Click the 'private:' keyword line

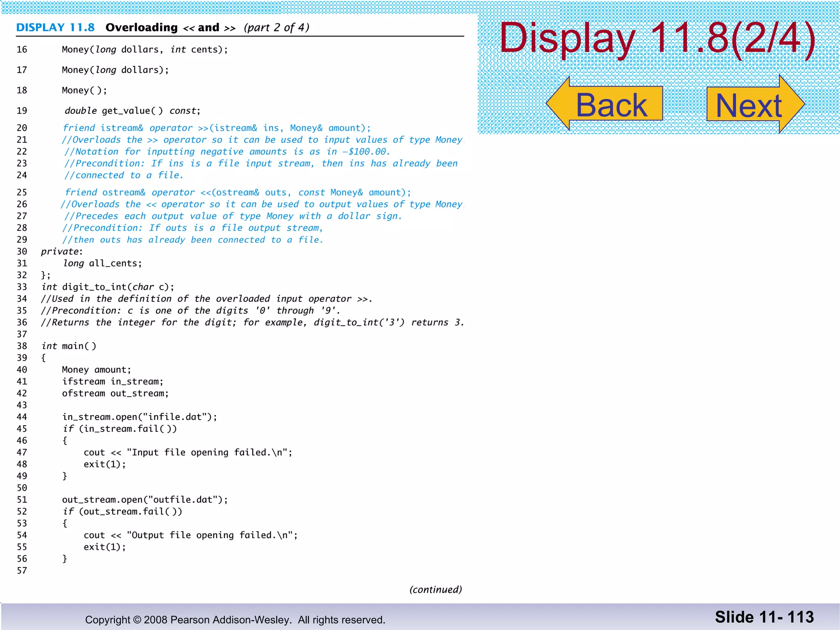pyautogui.click(x=62, y=251)
